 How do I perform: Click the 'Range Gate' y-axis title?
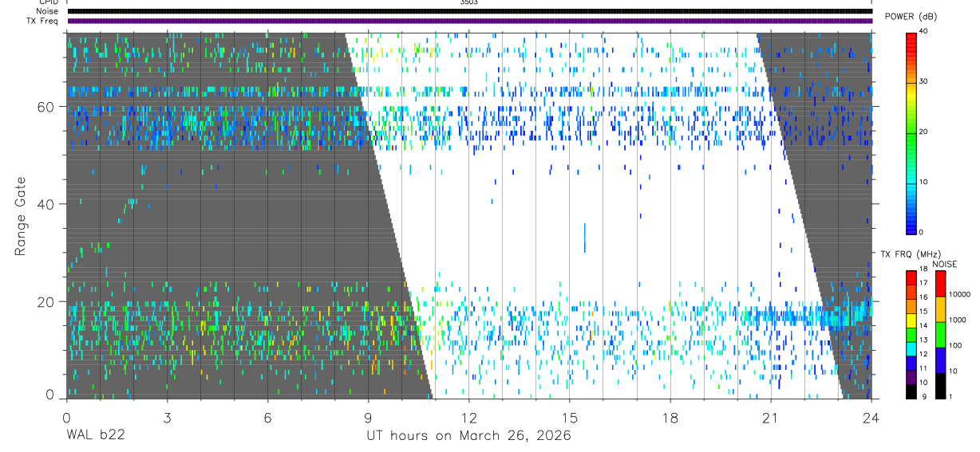21,217
